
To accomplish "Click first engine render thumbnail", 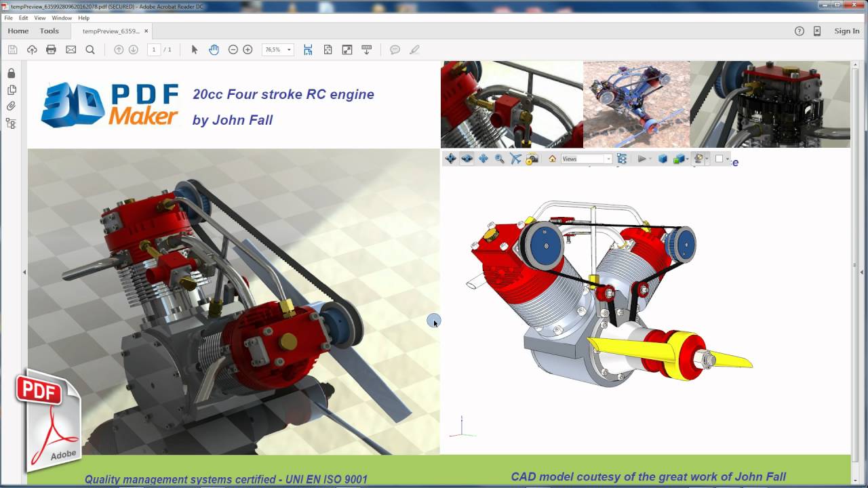I will (x=512, y=104).
